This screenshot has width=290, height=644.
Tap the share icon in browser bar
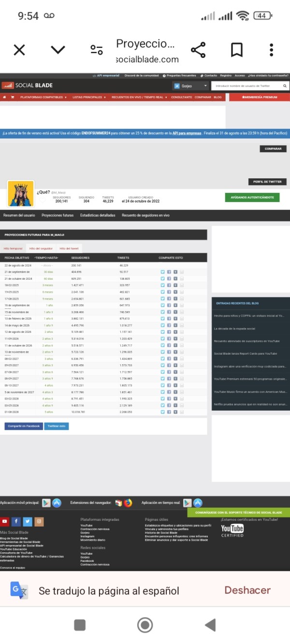pos(198,50)
